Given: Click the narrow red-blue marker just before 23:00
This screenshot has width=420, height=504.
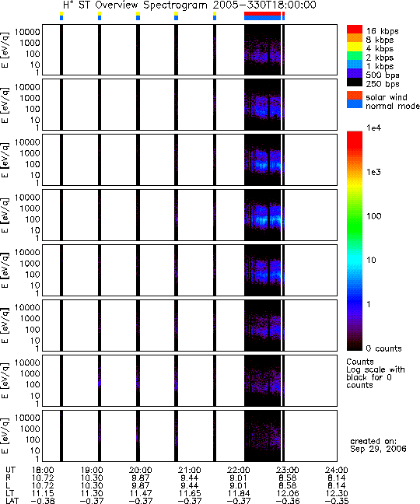Looking at the screenshot, I should coord(283,16).
